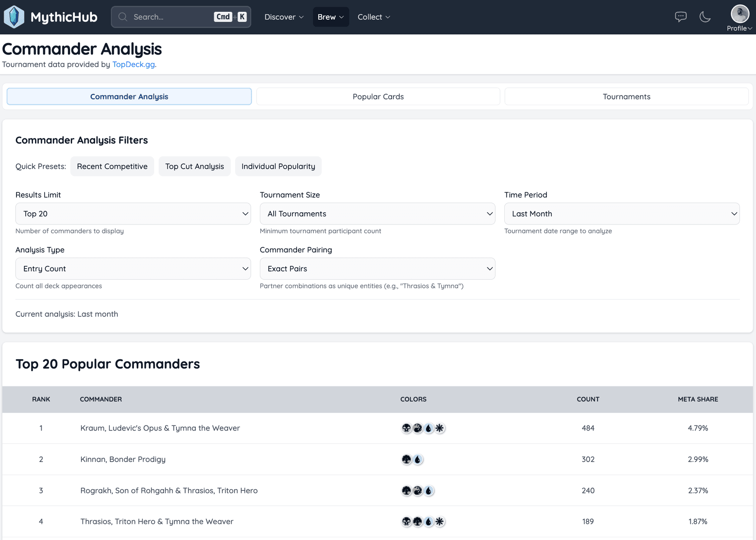Open the Commander Pairing dropdown

click(x=377, y=269)
